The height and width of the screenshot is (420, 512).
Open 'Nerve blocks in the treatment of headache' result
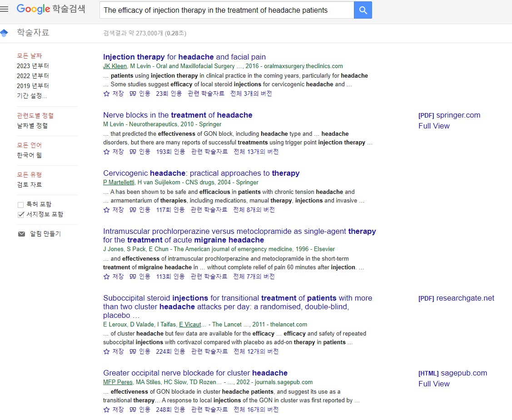click(178, 115)
